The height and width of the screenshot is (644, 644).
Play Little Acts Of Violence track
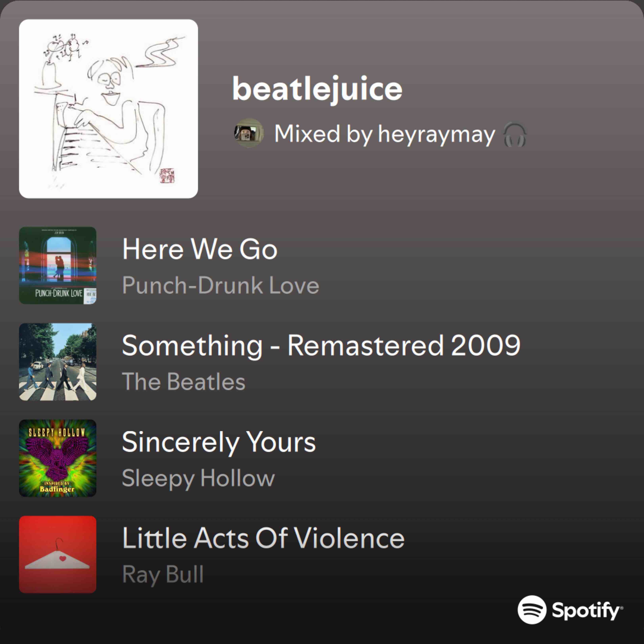pyautogui.click(x=263, y=538)
